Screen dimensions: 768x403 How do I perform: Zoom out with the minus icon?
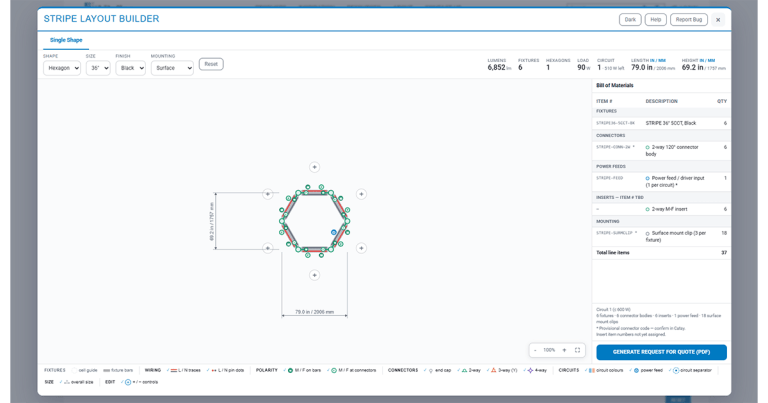[535, 350]
